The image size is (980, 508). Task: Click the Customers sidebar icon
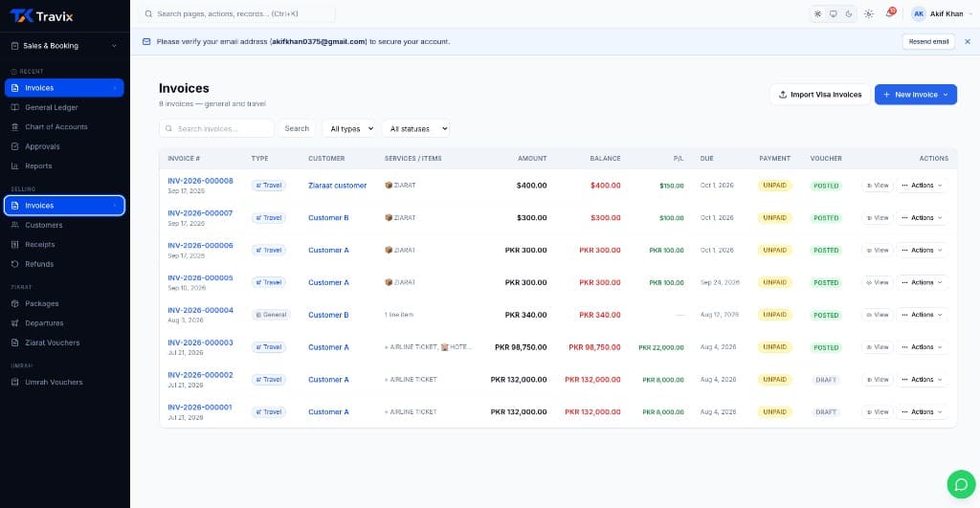click(x=15, y=225)
